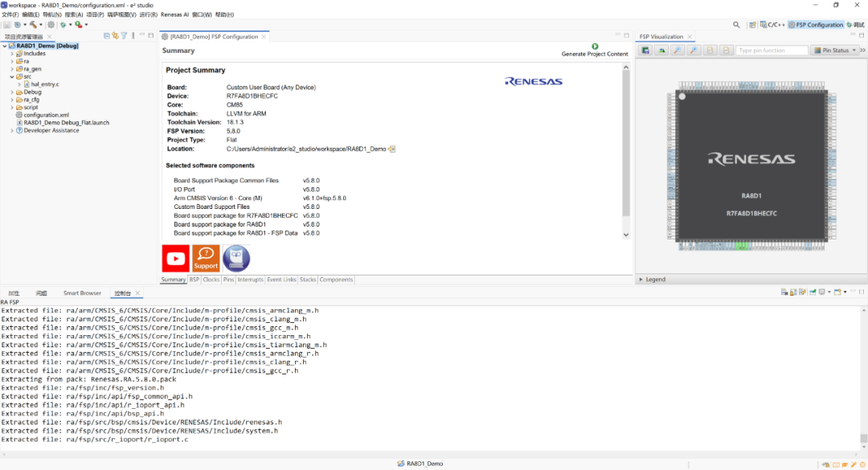
Task: Click the first orange document icon in FSP Visualization toolbar
Action: click(710, 51)
